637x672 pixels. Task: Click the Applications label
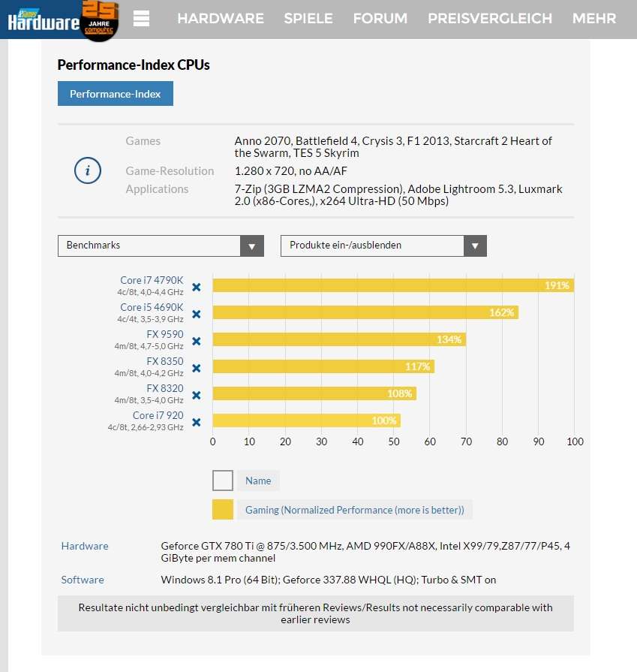coord(157,189)
